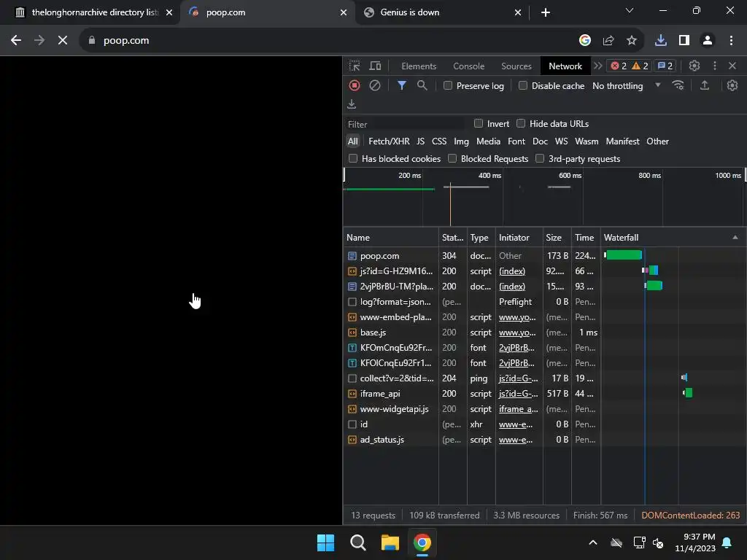This screenshot has height=560, width=747.
Task: Open the No throttling dropdown
Action: (627, 86)
